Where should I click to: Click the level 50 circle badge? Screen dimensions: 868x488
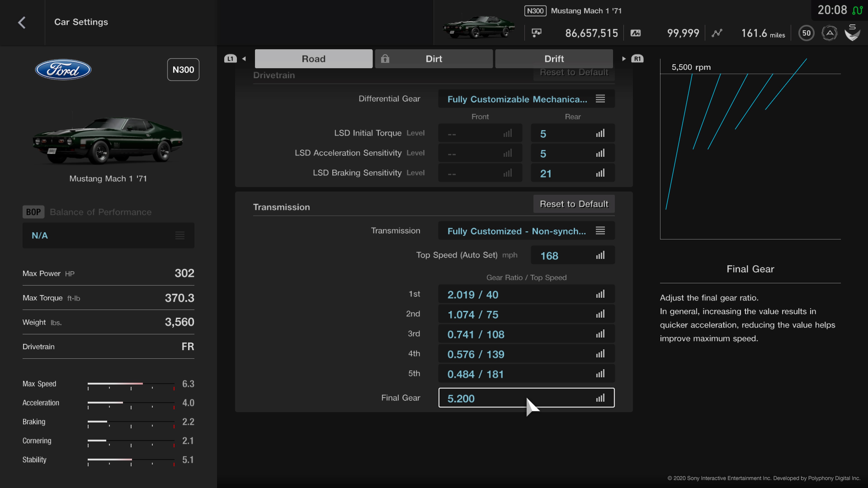806,33
